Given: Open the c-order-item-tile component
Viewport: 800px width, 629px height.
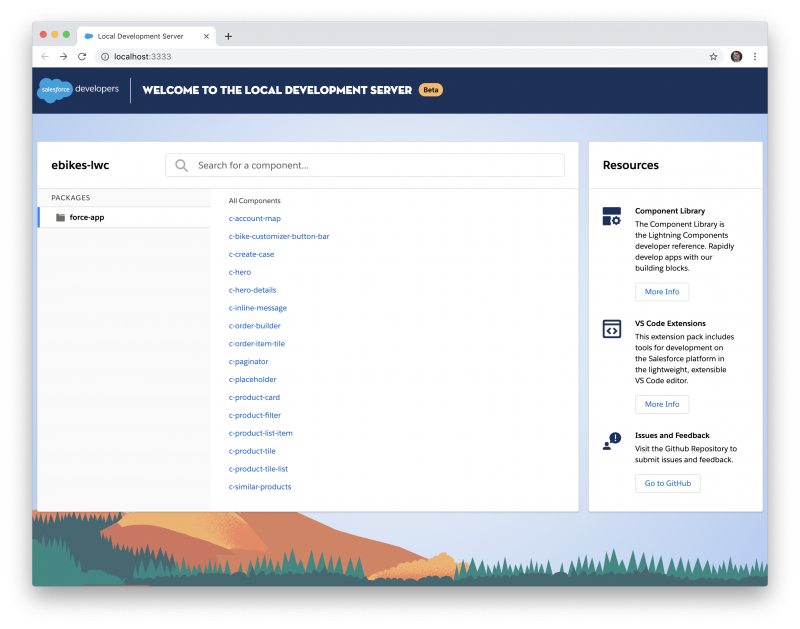Looking at the screenshot, I should coord(257,343).
